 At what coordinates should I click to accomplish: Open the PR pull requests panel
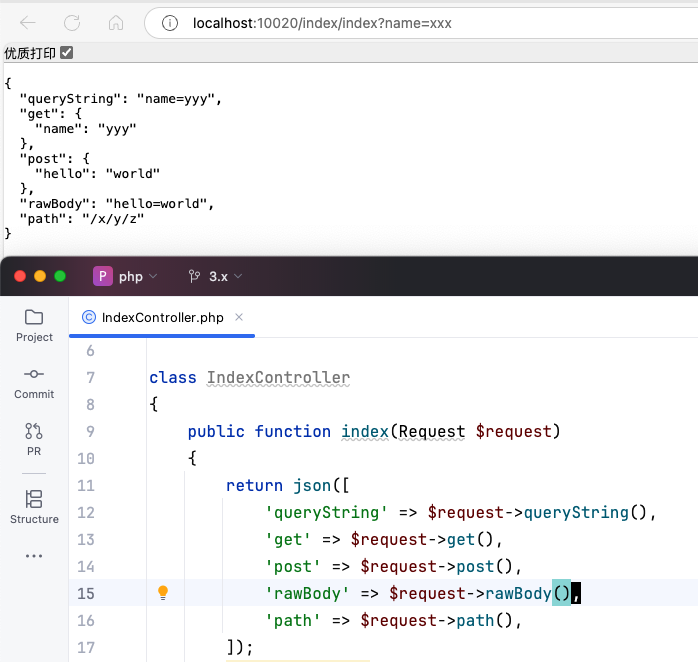(34, 439)
